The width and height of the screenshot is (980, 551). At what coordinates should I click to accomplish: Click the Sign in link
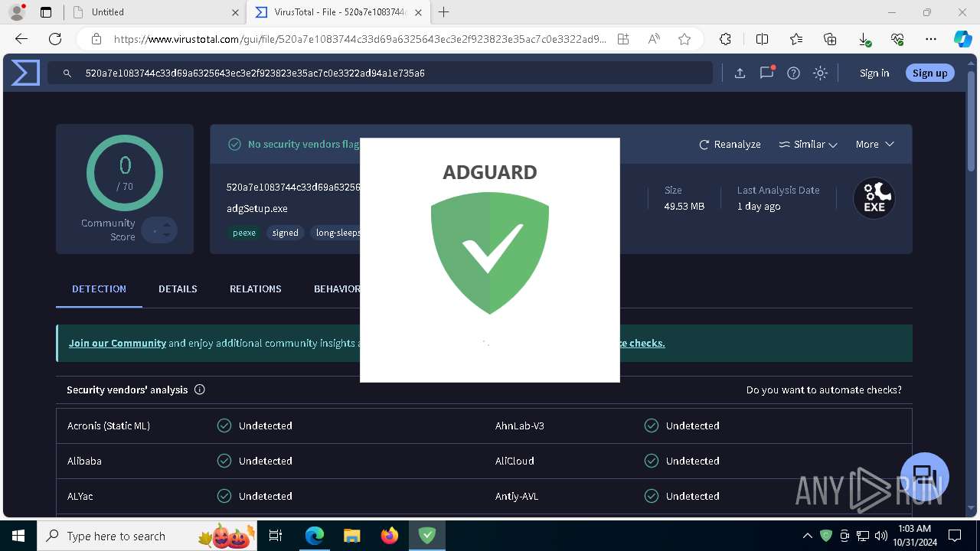(x=874, y=73)
